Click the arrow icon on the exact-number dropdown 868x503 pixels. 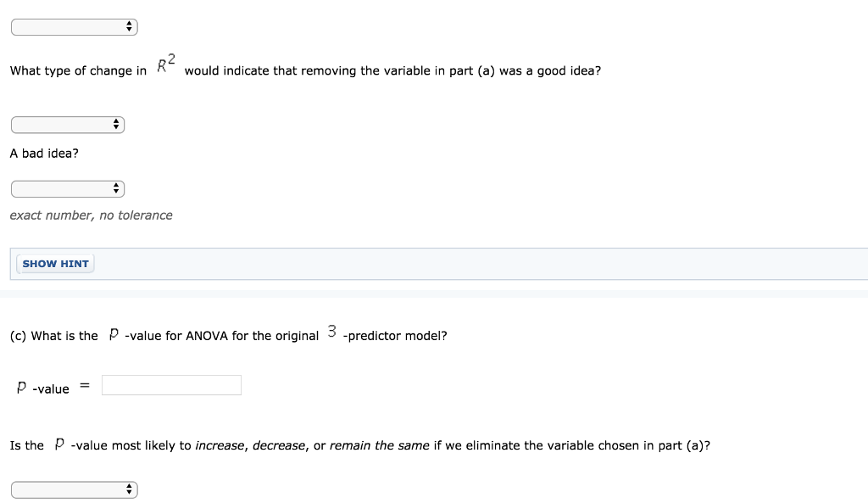[116, 188]
